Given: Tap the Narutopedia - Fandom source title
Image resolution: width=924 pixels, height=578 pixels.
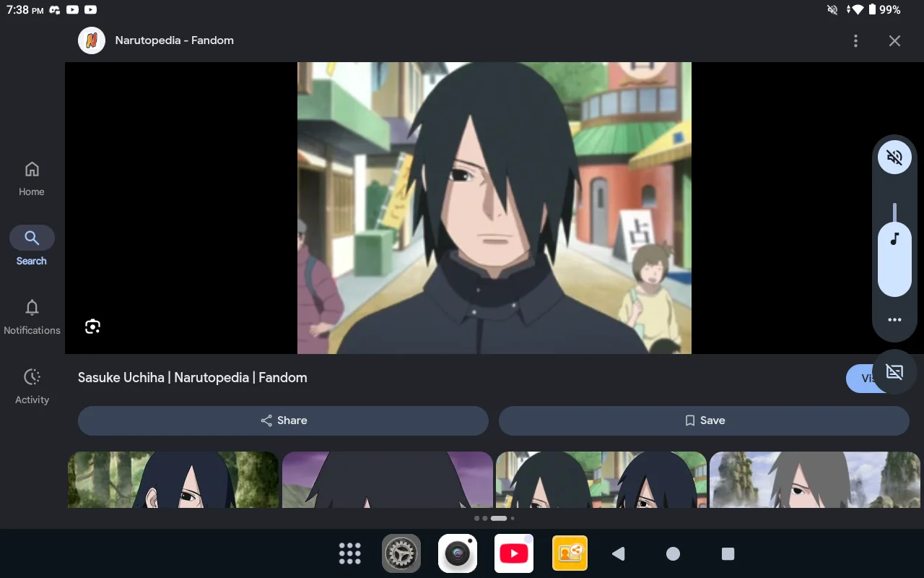Looking at the screenshot, I should (x=175, y=40).
